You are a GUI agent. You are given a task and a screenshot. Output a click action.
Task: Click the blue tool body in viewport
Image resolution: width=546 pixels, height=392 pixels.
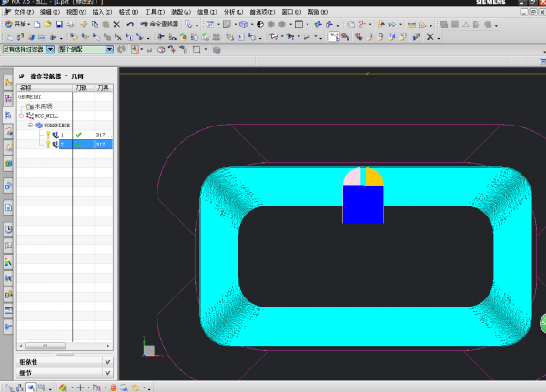tap(363, 204)
